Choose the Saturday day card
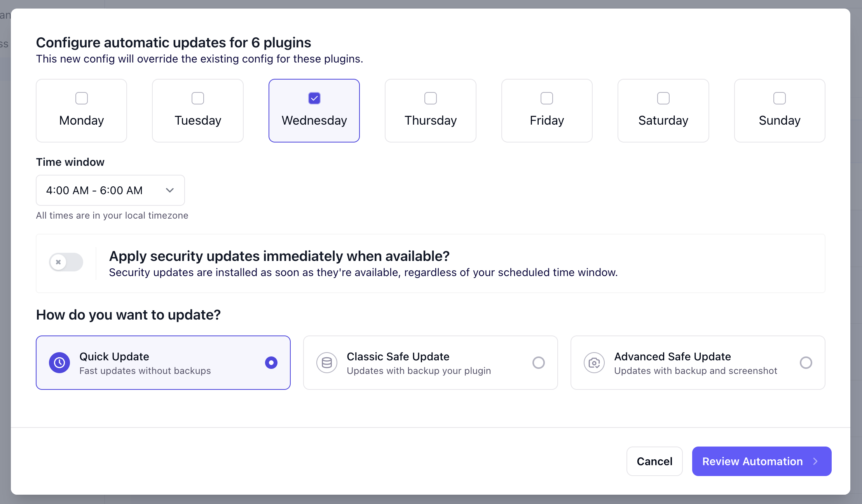 point(663,111)
